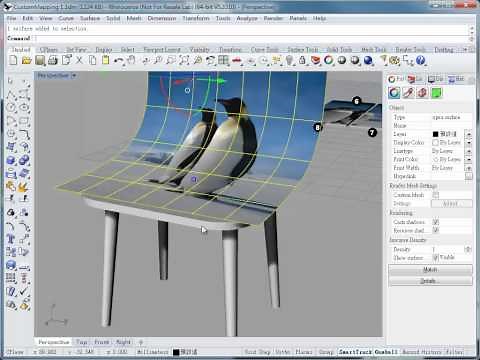Toggle Grid Snap in status bar
The image size is (480, 360).
pyautogui.click(x=257, y=352)
